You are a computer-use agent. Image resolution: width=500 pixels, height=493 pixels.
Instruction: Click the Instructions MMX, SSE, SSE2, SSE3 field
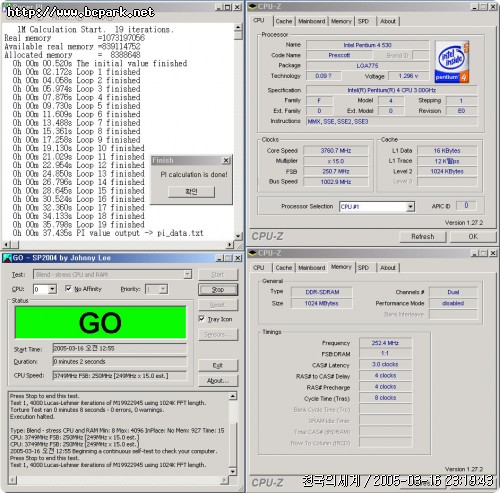pyautogui.click(x=392, y=121)
